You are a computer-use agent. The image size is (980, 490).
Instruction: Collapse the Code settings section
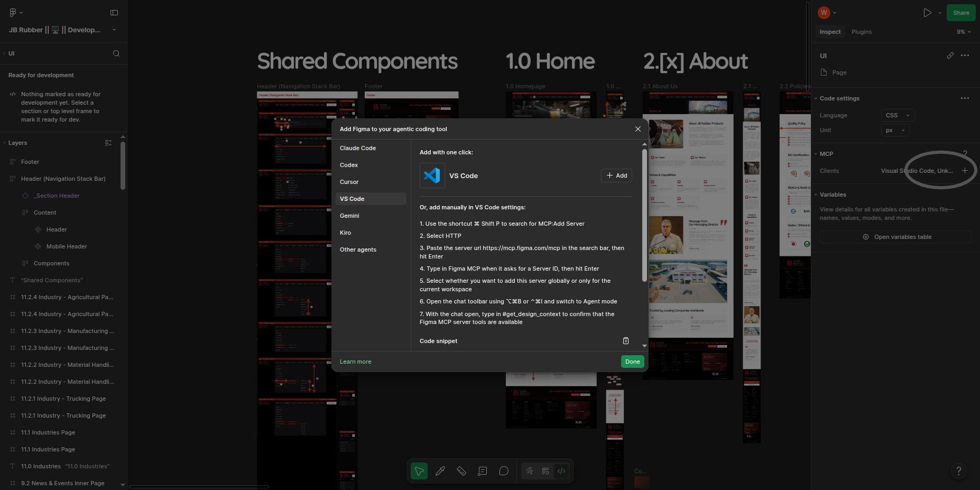click(816, 98)
